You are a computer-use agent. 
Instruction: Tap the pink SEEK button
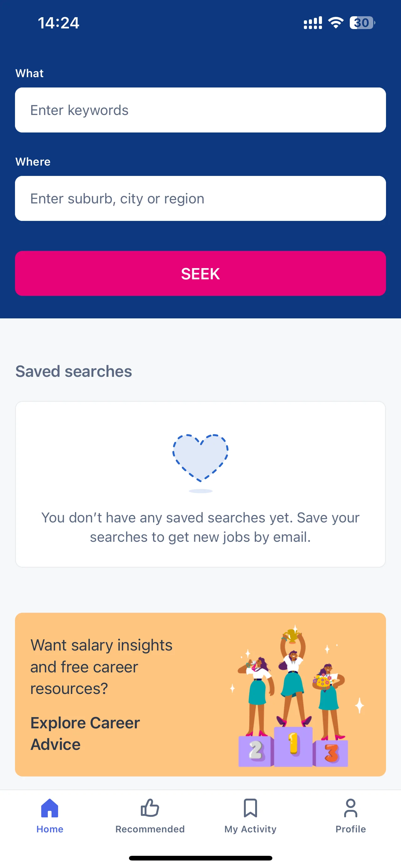(200, 274)
